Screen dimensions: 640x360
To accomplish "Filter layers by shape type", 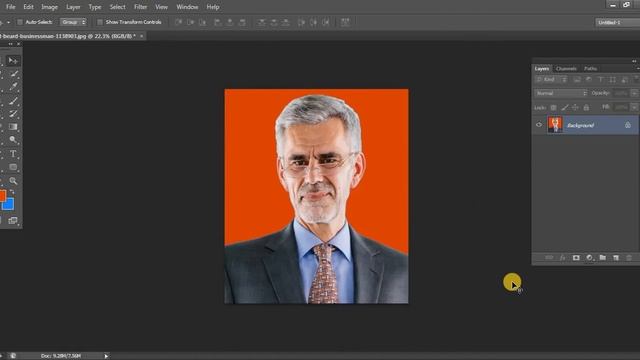I will coord(612,80).
